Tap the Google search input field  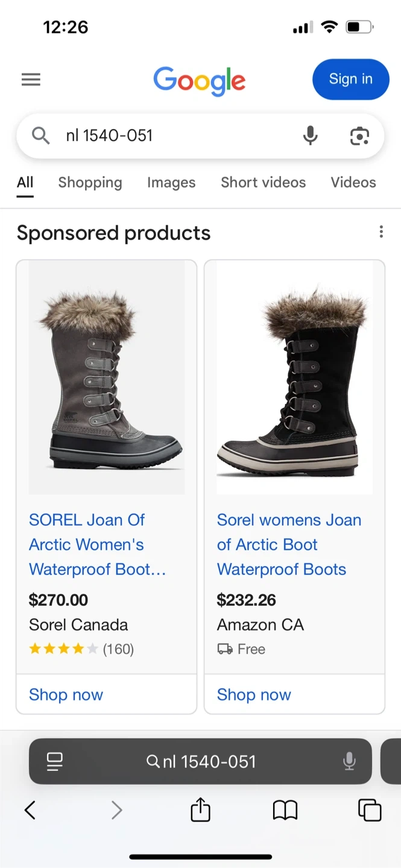[175, 136]
